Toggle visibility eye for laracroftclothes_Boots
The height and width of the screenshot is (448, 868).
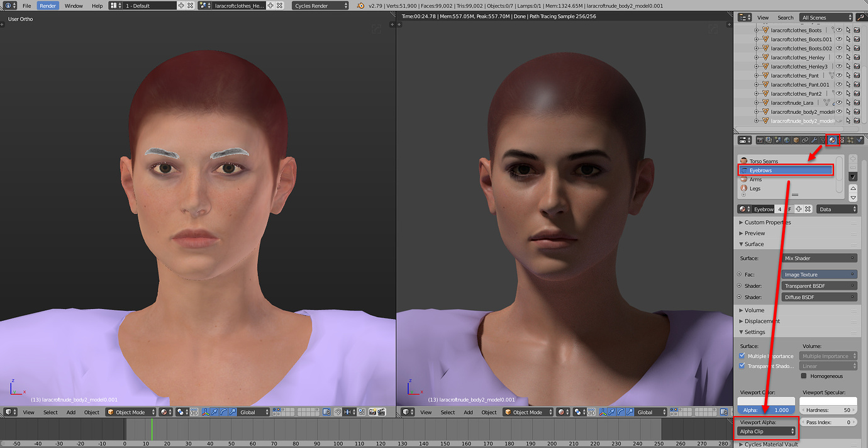click(x=838, y=30)
